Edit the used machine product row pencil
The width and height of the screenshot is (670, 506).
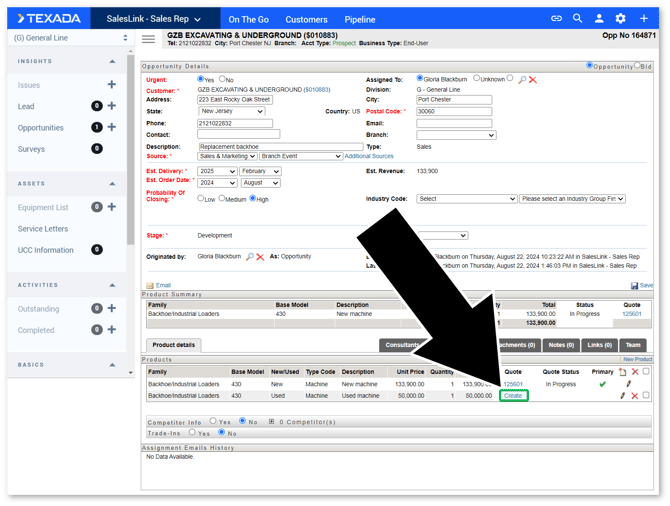(622, 396)
